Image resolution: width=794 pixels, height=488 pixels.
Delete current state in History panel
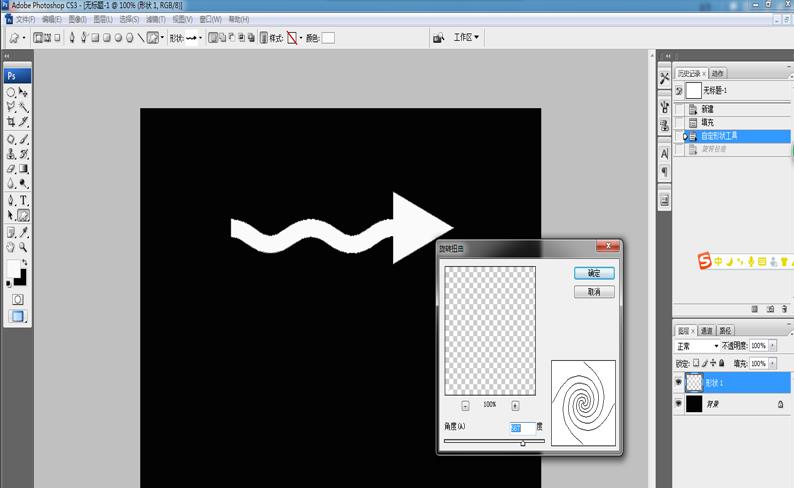pyautogui.click(x=784, y=309)
